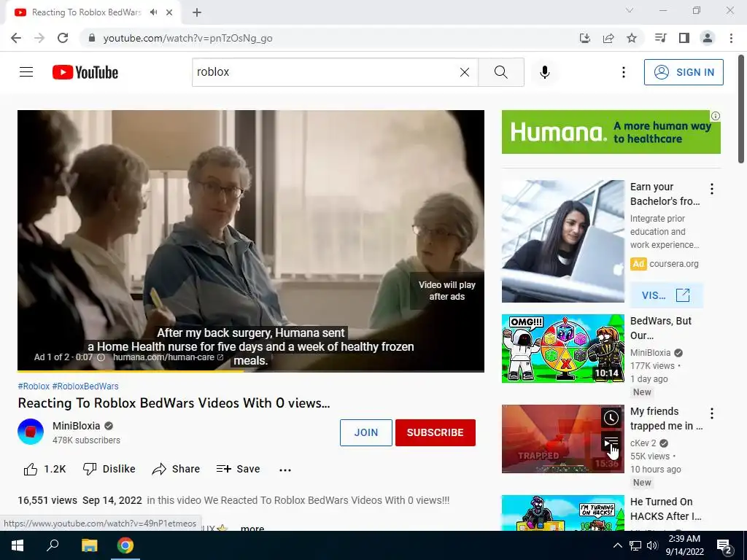Click the Humana banner ad

pos(611,132)
